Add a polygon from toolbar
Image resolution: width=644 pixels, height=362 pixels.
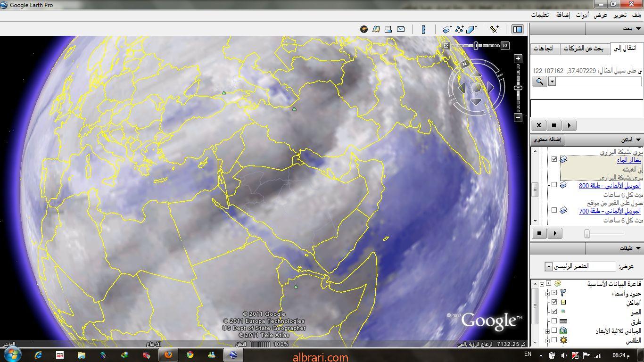tap(471, 29)
